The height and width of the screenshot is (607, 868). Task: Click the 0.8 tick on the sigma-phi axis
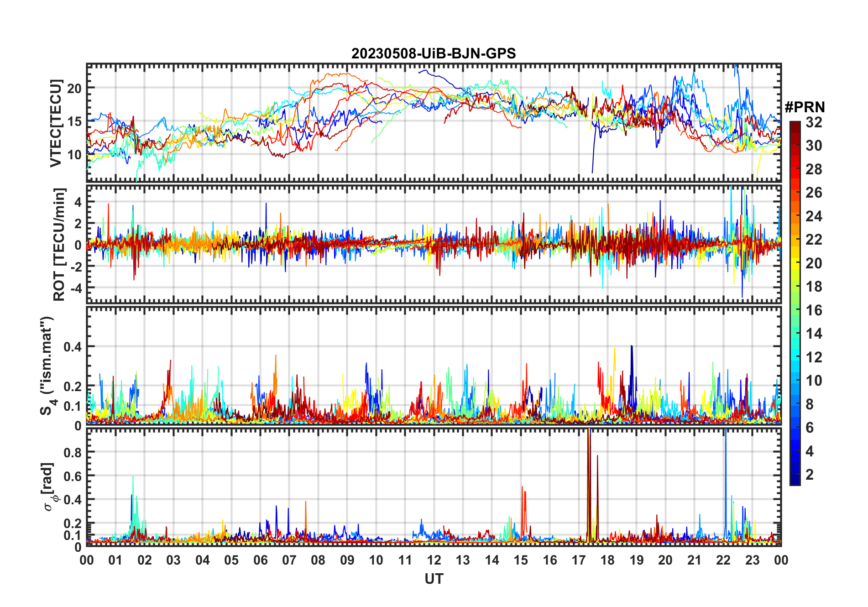point(73,452)
